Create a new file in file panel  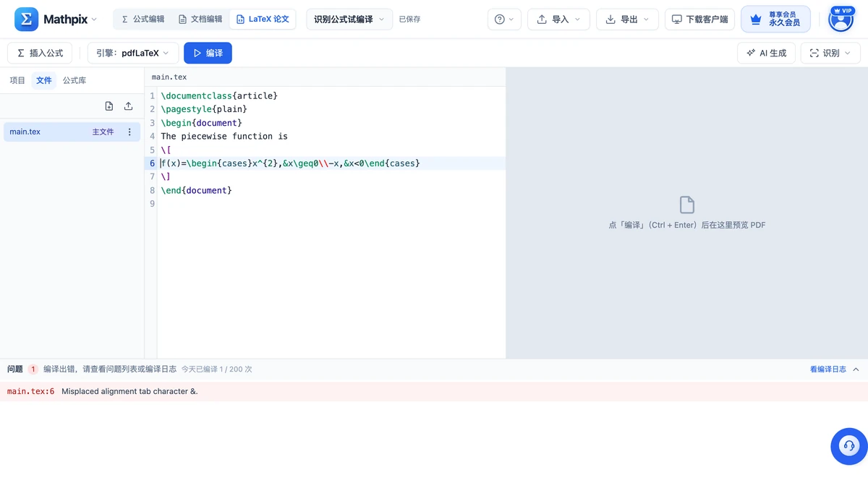pos(109,106)
